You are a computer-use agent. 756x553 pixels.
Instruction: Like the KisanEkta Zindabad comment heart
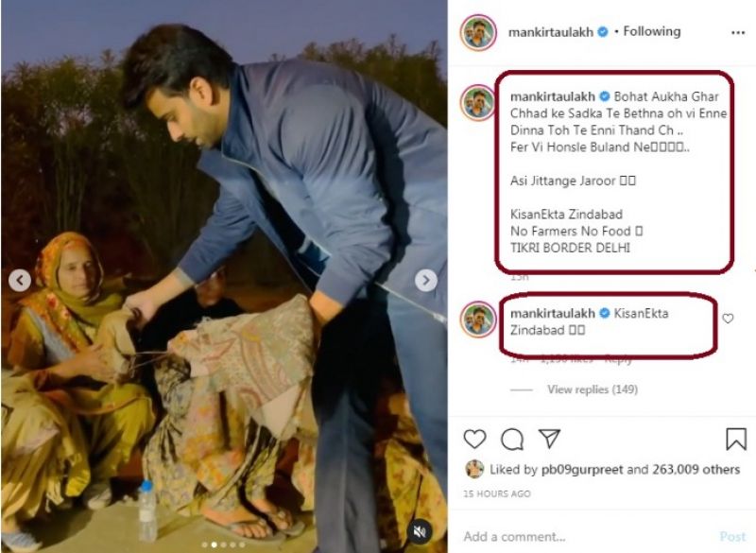pos(728,319)
